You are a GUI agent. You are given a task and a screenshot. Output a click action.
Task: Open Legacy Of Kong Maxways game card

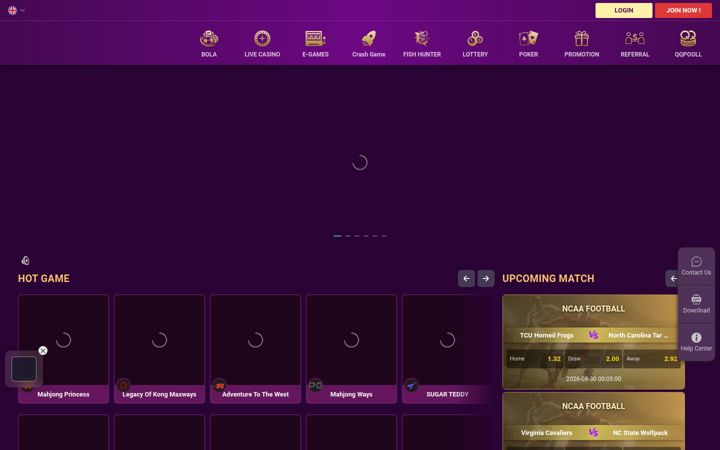159,349
